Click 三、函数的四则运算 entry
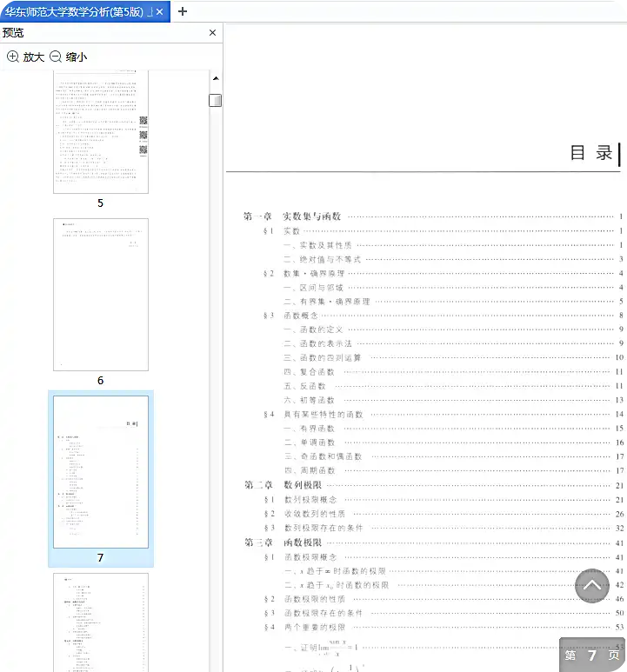 tap(453, 358)
